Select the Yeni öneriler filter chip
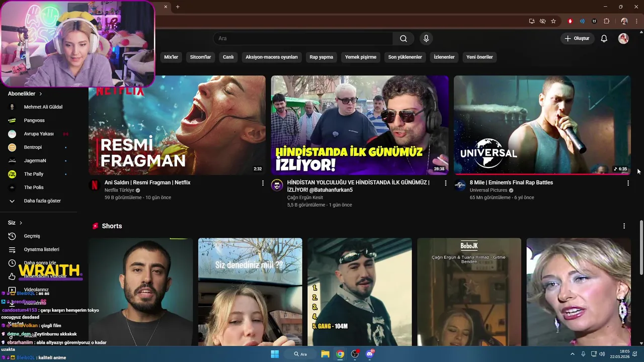 click(x=479, y=57)
